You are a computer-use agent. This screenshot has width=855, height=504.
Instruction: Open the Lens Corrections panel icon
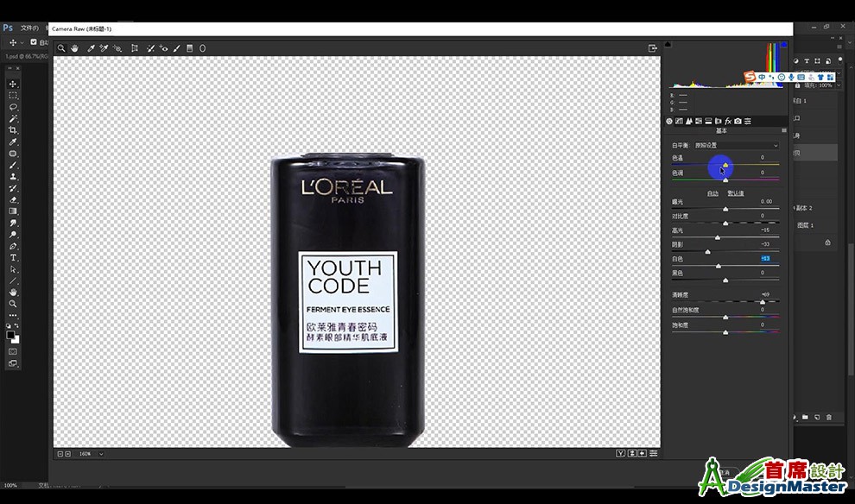tap(719, 121)
